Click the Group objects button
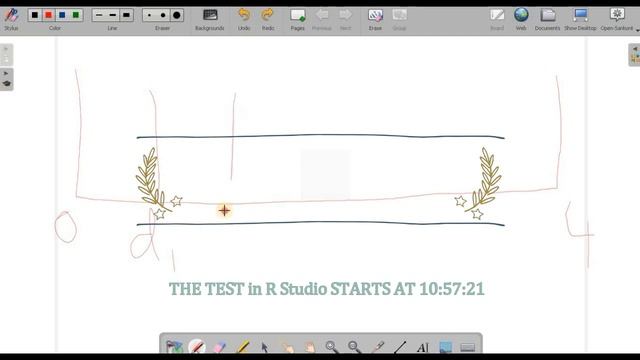Image resolution: width=640 pixels, height=360 pixels. (399, 19)
